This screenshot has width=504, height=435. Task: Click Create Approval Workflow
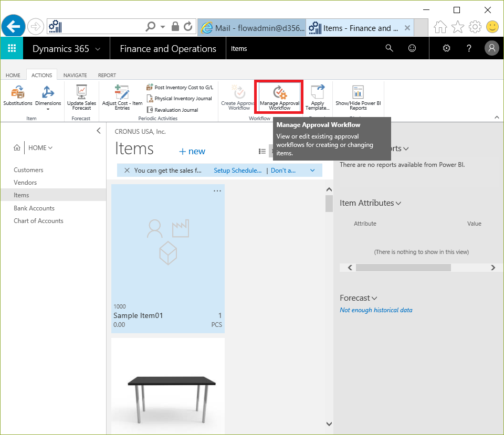tap(238, 98)
